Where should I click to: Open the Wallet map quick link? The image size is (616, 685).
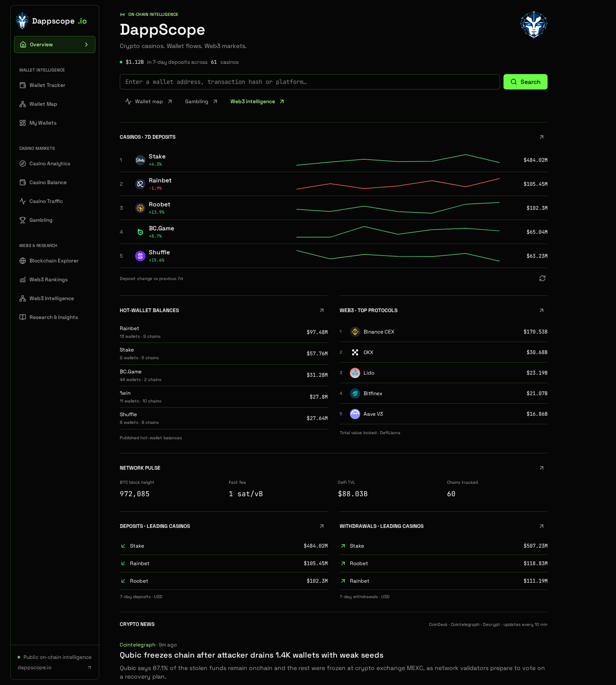tap(149, 101)
